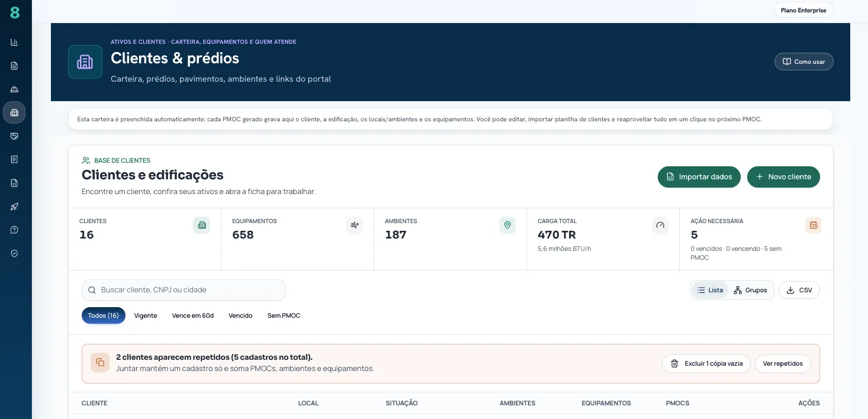Viewport: 868px width, 419px height.
Task: Click the SITUAÇÃO column header
Action: pyautogui.click(x=401, y=403)
